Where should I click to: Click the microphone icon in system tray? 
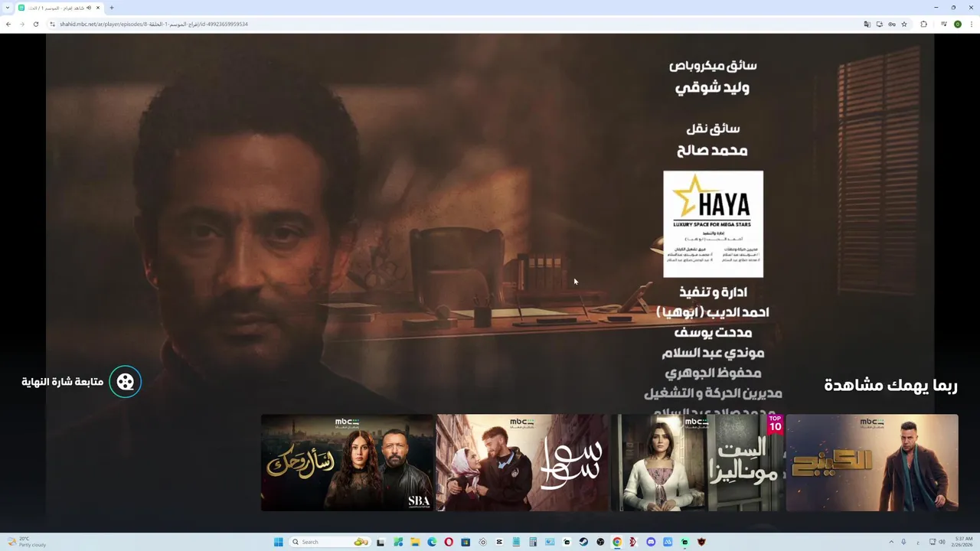click(x=904, y=542)
